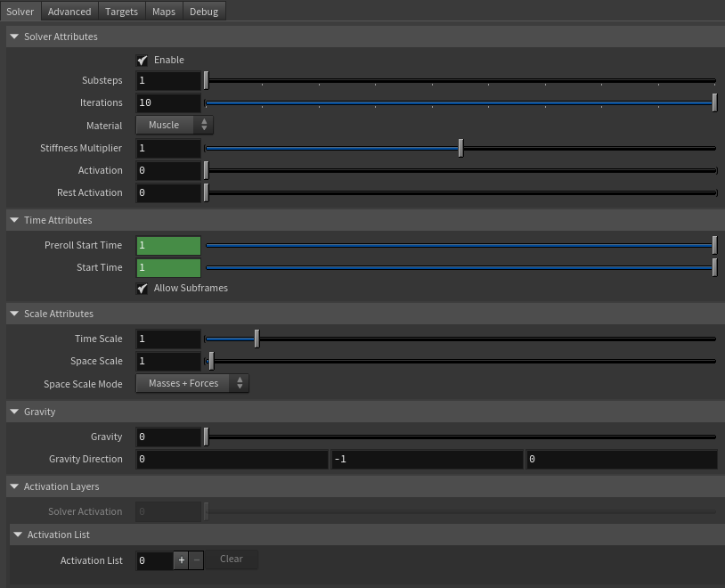This screenshot has height=588, width=725.
Task: Click the Rest Activation value field
Action: pyautogui.click(x=168, y=192)
